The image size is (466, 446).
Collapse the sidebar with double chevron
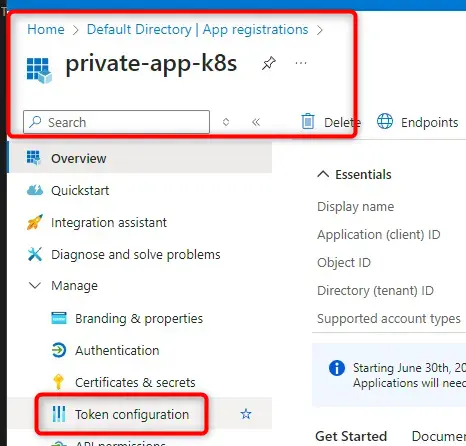(x=256, y=122)
